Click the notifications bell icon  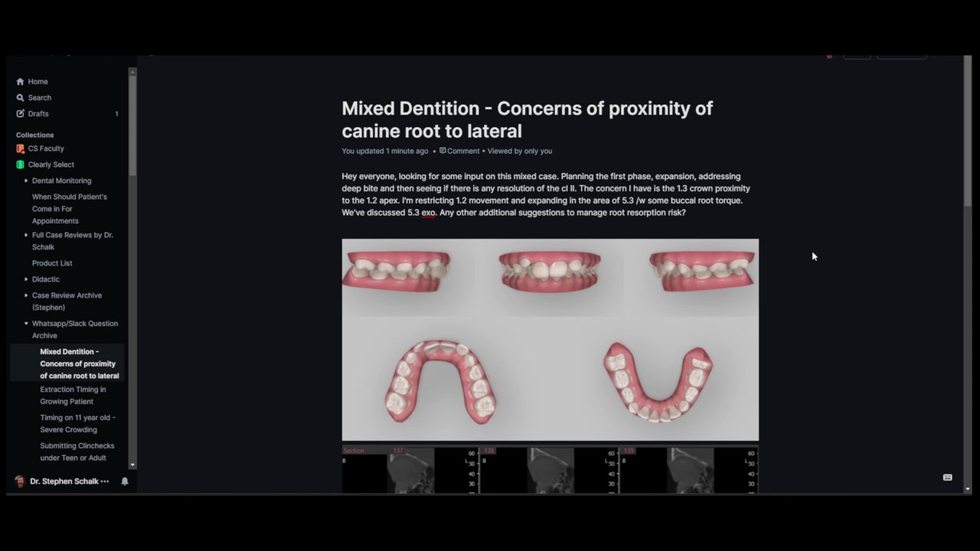125,481
